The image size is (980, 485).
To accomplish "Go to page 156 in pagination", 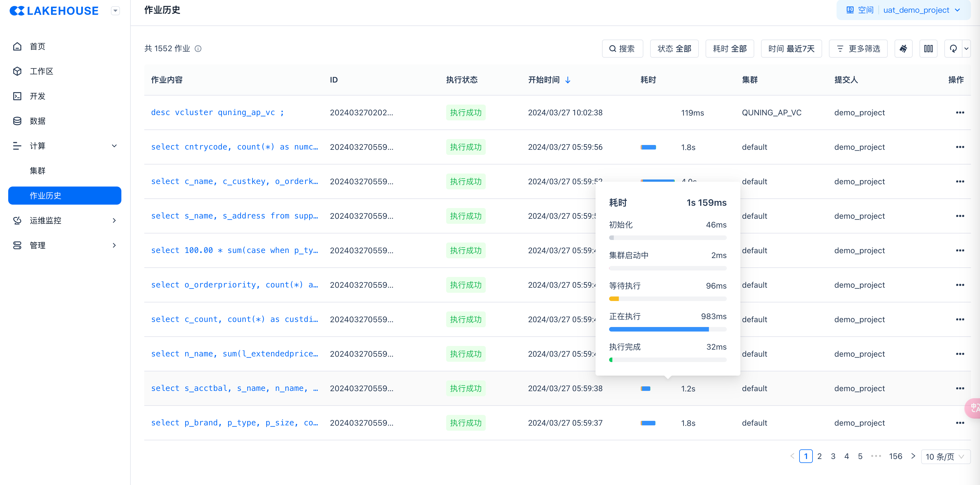I will [x=895, y=456].
